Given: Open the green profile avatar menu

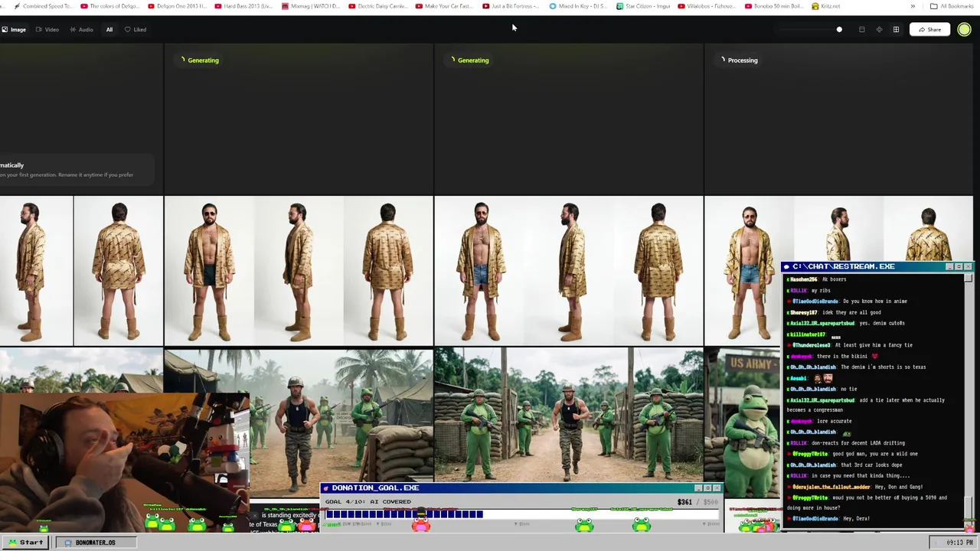Looking at the screenshot, I should 964,30.
